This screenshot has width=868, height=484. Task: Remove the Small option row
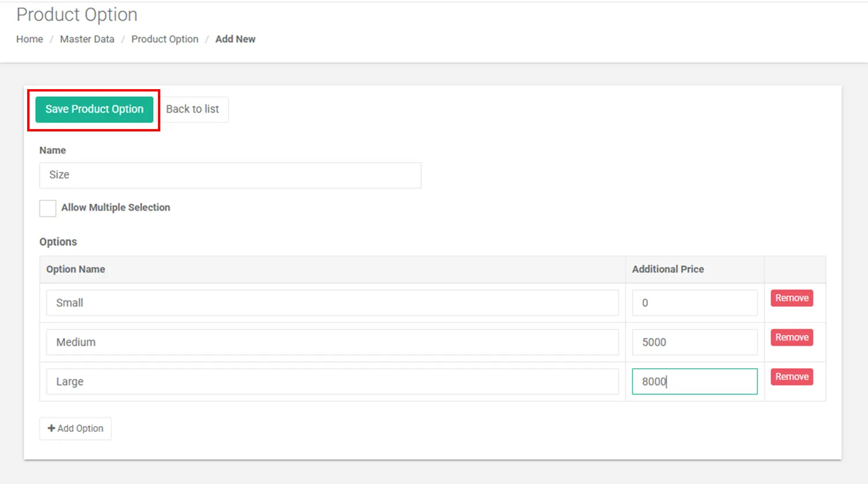click(792, 298)
